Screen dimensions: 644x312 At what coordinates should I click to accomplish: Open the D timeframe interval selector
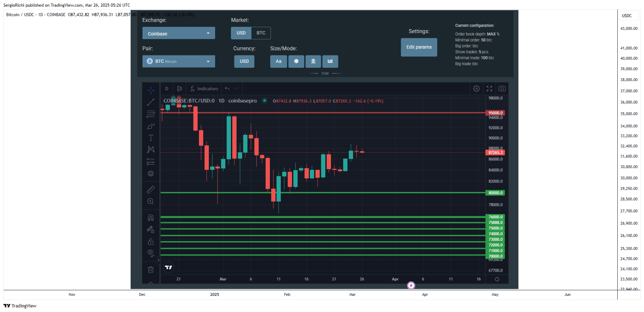(167, 89)
